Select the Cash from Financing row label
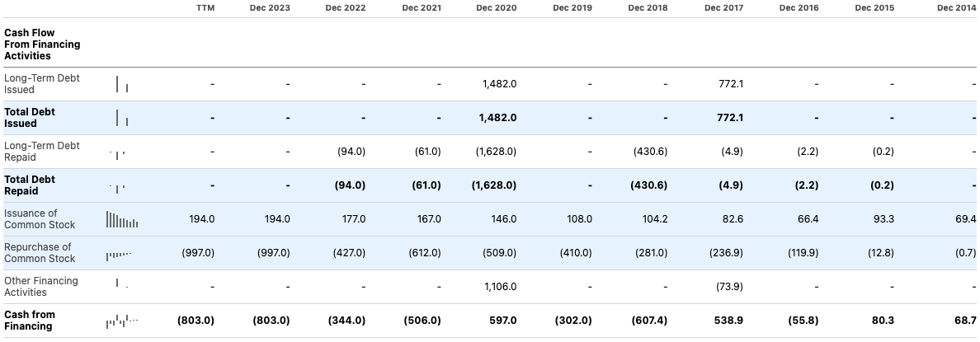Image resolution: width=980 pixels, height=342 pixels. [28, 321]
